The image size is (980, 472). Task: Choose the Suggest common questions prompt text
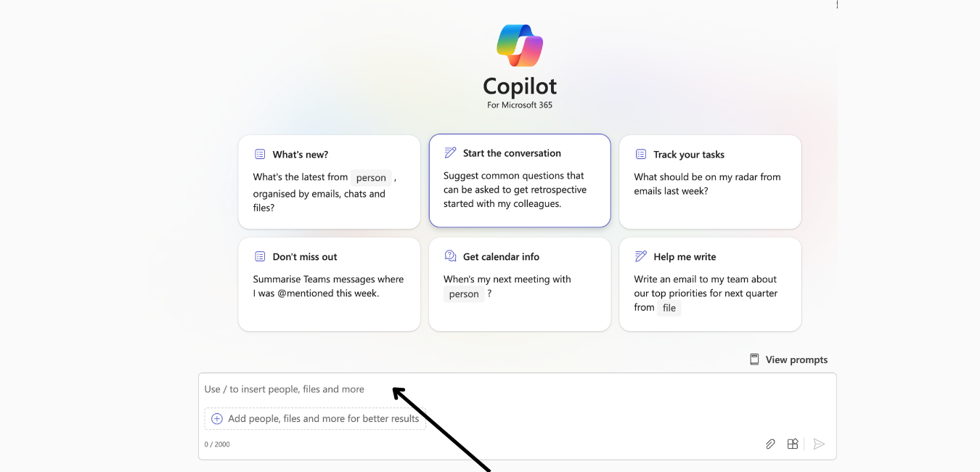tap(515, 190)
